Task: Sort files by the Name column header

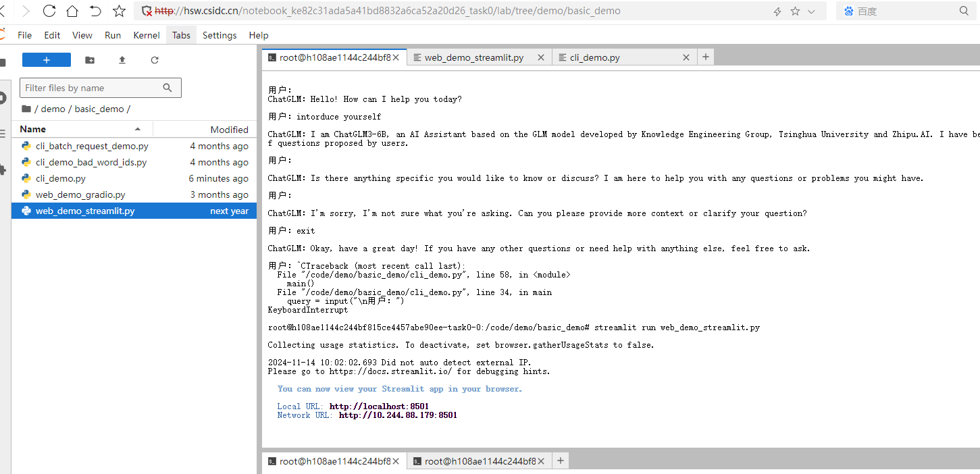Action: click(33, 129)
